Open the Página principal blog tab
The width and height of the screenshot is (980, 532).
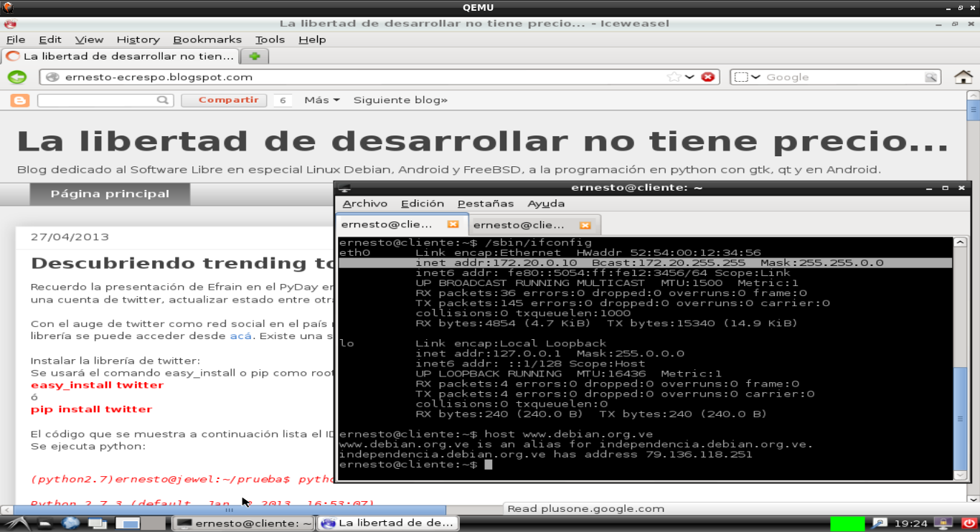[110, 194]
